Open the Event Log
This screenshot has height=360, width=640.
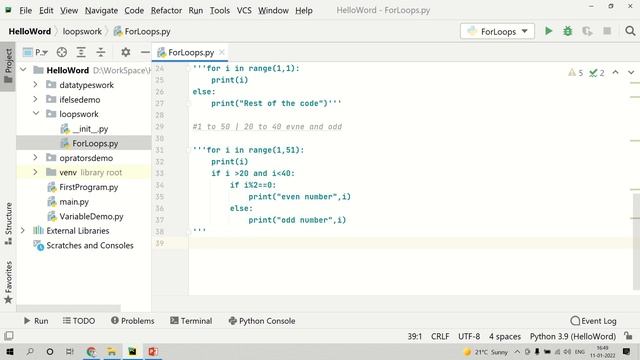click(x=593, y=321)
